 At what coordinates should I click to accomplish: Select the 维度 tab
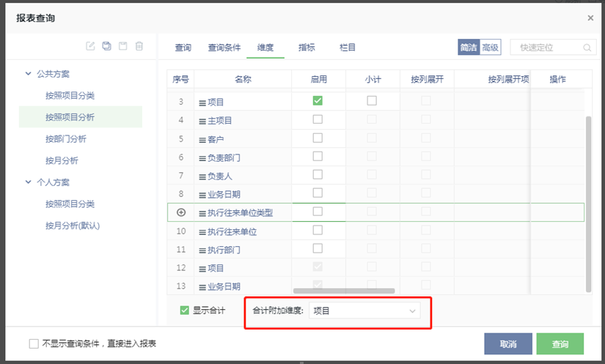tap(265, 48)
